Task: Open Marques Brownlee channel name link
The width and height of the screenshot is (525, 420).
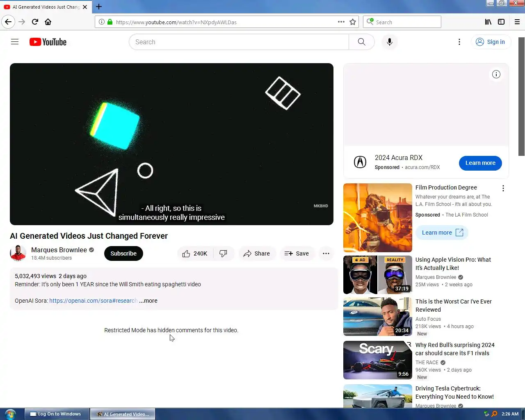Action: [x=59, y=250]
